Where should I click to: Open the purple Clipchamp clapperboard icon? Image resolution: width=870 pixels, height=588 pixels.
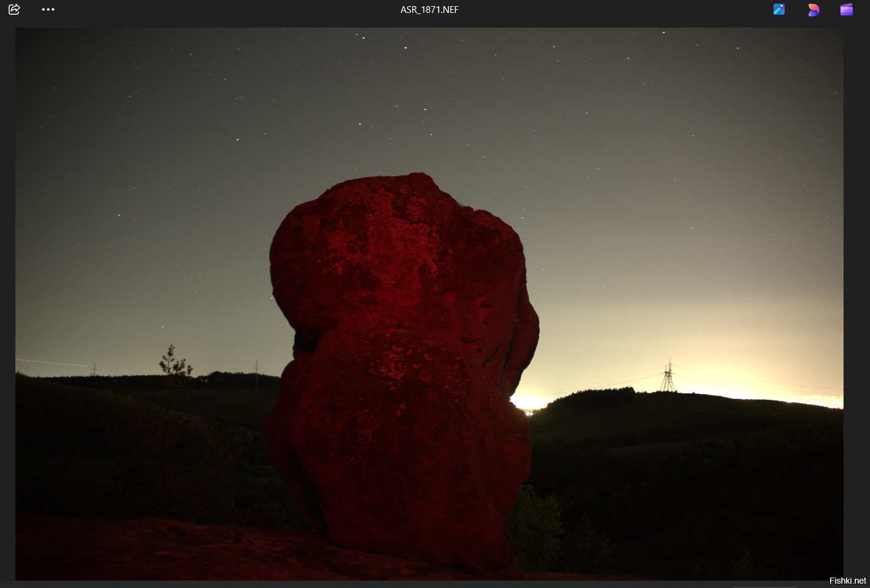pos(847,9)
